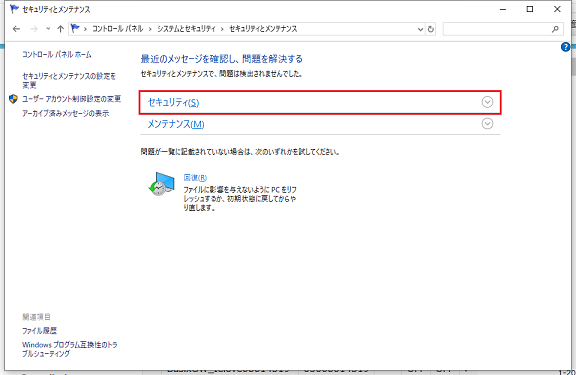Screen dimensions: 576x375
Task: Open Windows プログラム互換性のトラブルシューティング link
Action: pyautogui.click(x=70, y=349)
